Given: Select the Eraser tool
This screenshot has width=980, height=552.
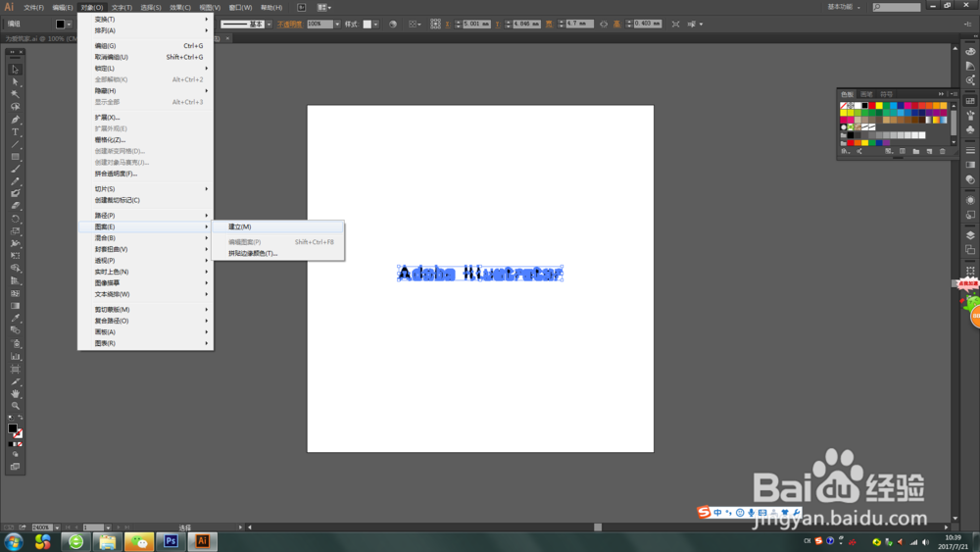Looking at the screenshot, I should coord(15,206).
